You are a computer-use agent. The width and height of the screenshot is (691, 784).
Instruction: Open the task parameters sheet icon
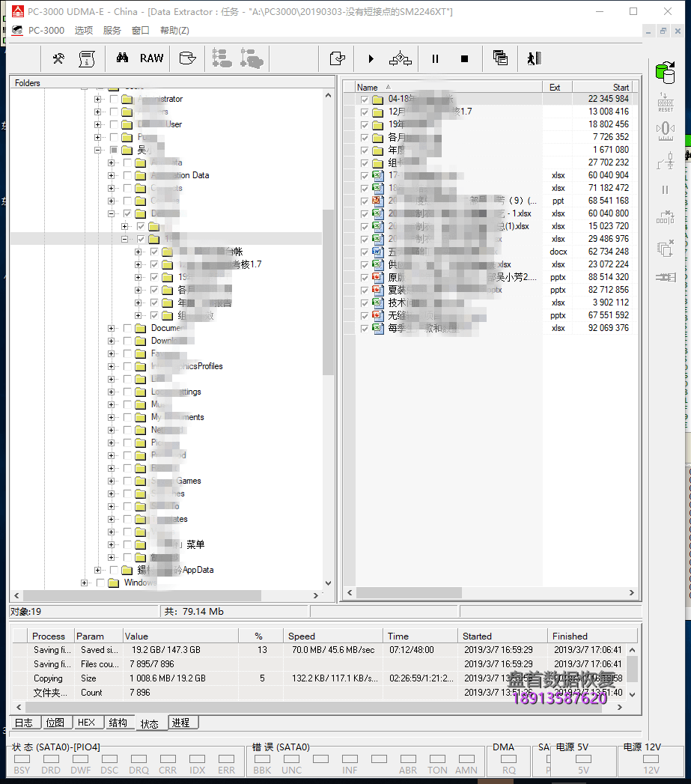click(87, 58)
